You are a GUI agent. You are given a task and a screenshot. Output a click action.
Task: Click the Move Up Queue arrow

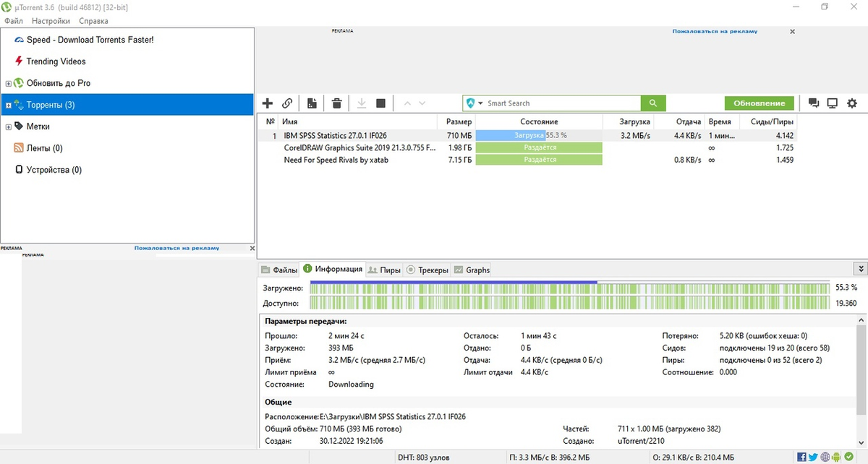(x=407, y=103)
